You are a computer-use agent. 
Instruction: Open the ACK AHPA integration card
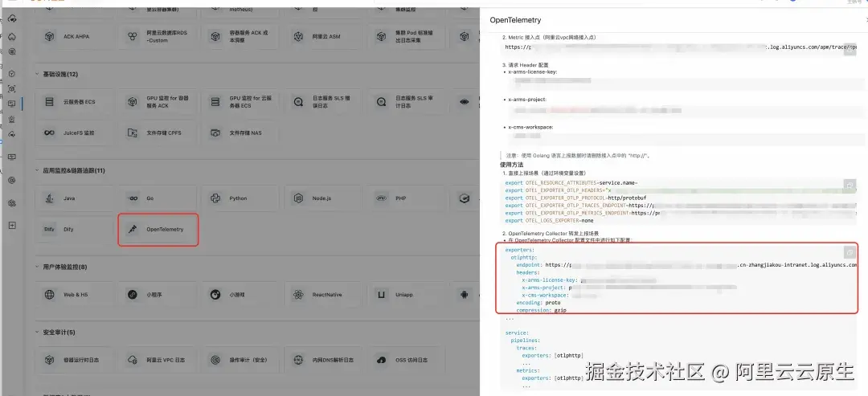tap(74, 36)
